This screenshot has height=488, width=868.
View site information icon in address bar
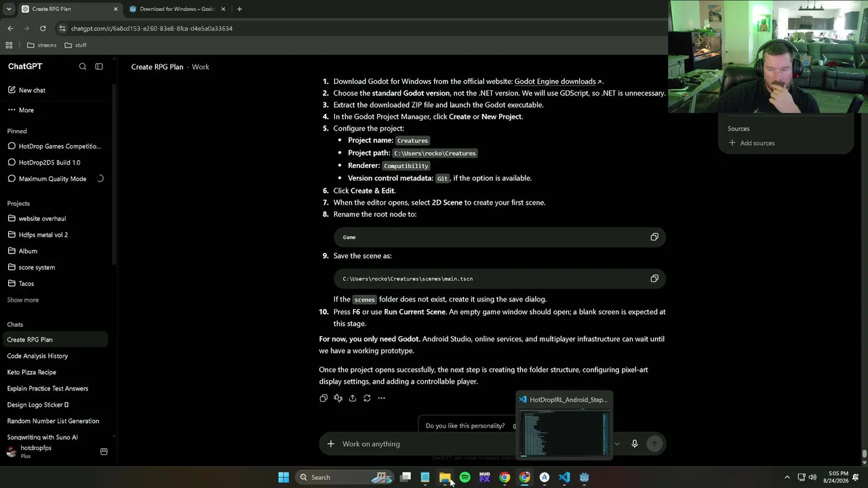click(62, 28)
